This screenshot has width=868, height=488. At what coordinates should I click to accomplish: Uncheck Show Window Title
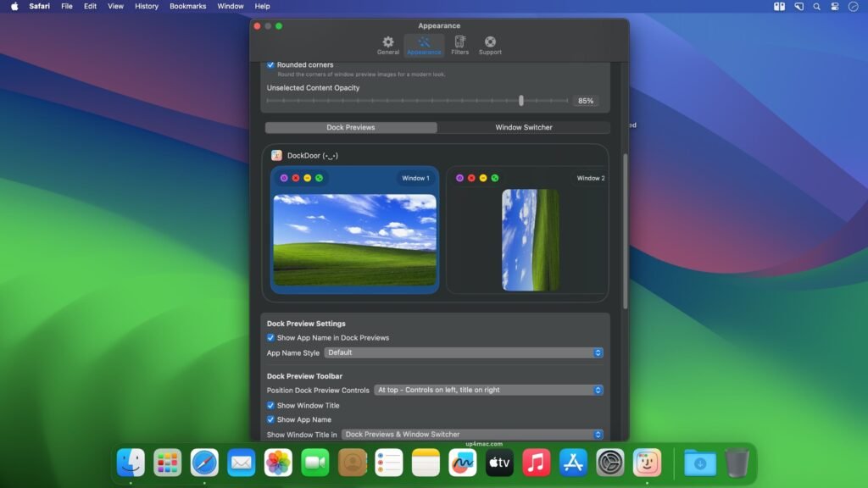(272, 405)
